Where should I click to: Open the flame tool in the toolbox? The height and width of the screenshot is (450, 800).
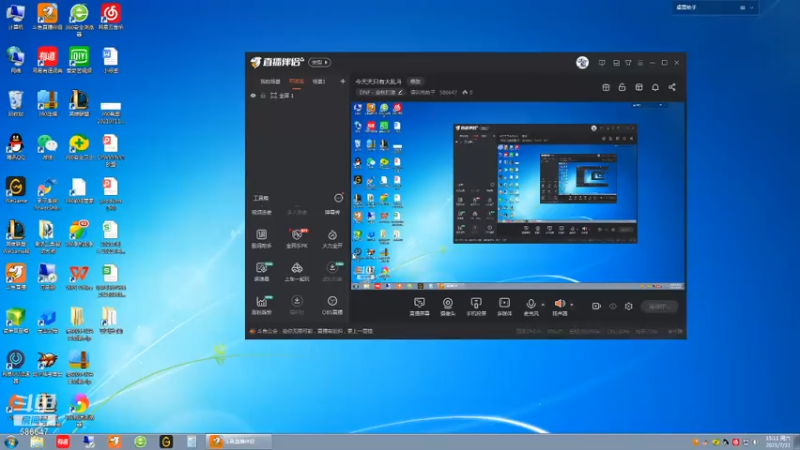point(332,238)
